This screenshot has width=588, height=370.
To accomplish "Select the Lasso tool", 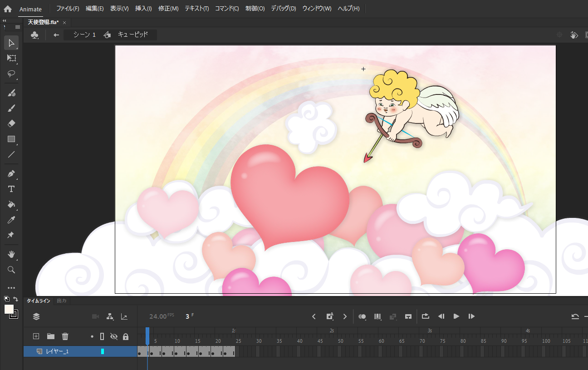I will [x=11, y=74].
